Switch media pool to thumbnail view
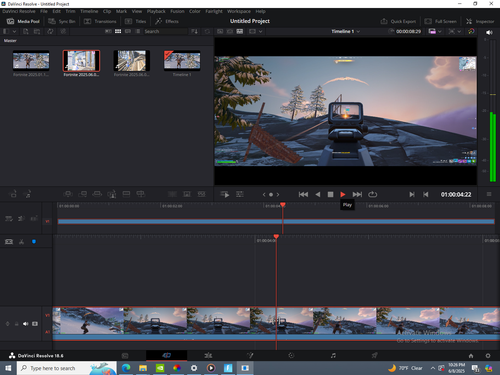Image resolution: width=500 pixels, height=375 pixels. click(118, 31)
